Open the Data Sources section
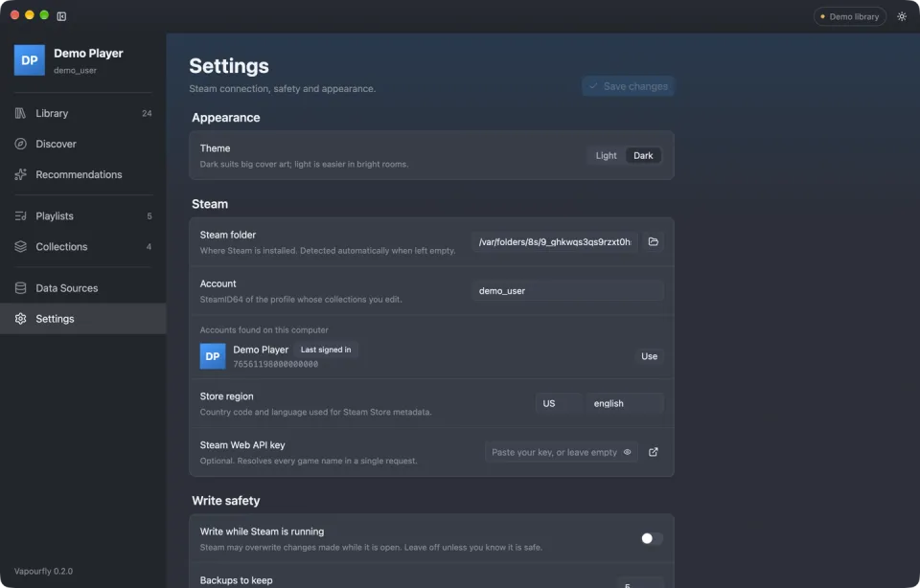Screen dimensions: 920x588 (x=82, y=288)
